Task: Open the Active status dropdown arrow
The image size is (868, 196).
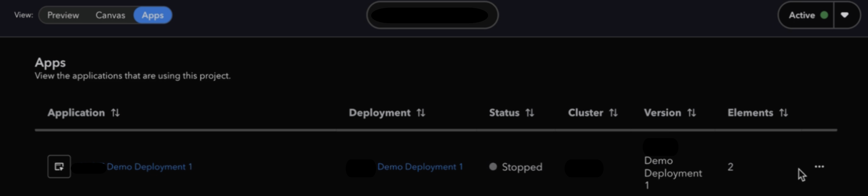Action: (844, 15)
